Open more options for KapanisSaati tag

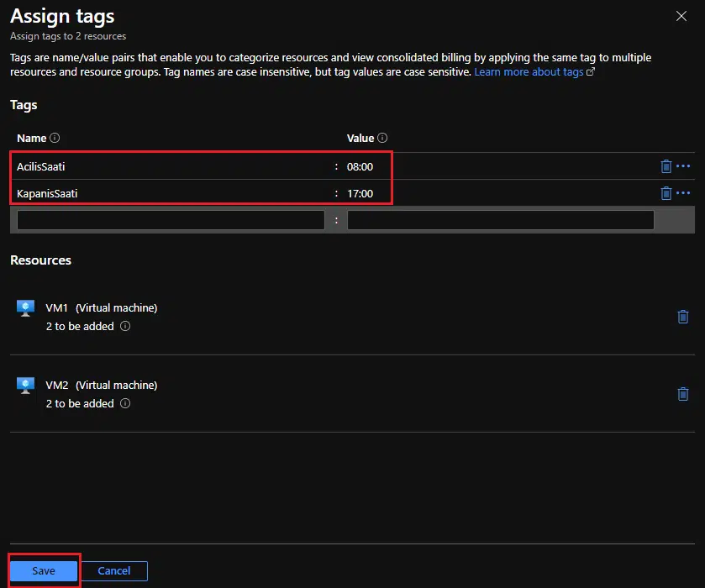point(683,193)
